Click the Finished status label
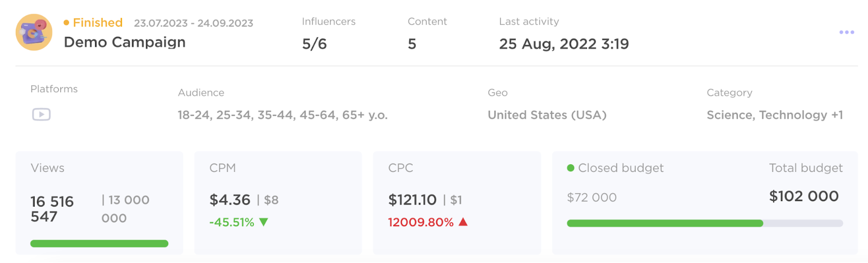868x263 pixels. (x=98, y=23)
